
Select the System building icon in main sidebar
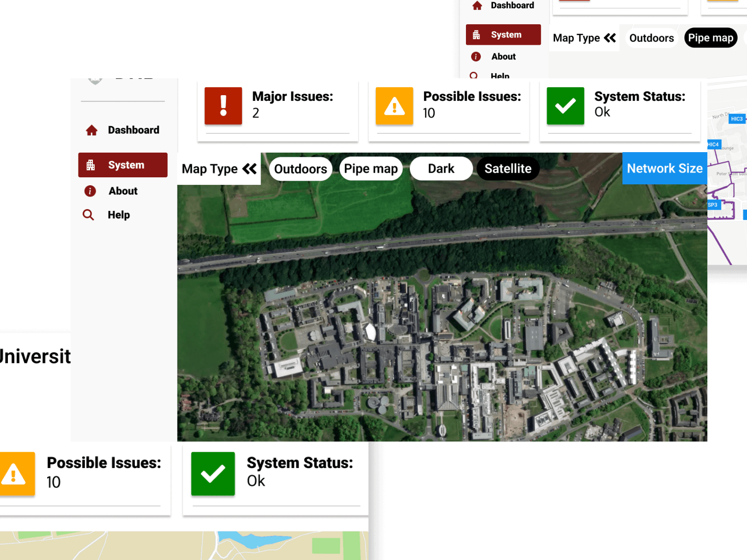(91, 165)
